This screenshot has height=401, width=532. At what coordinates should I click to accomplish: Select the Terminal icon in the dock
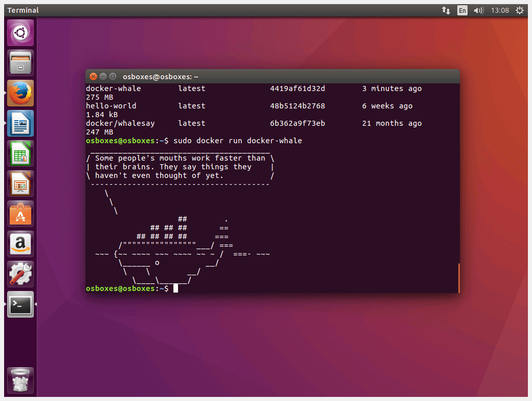point(20,305)
